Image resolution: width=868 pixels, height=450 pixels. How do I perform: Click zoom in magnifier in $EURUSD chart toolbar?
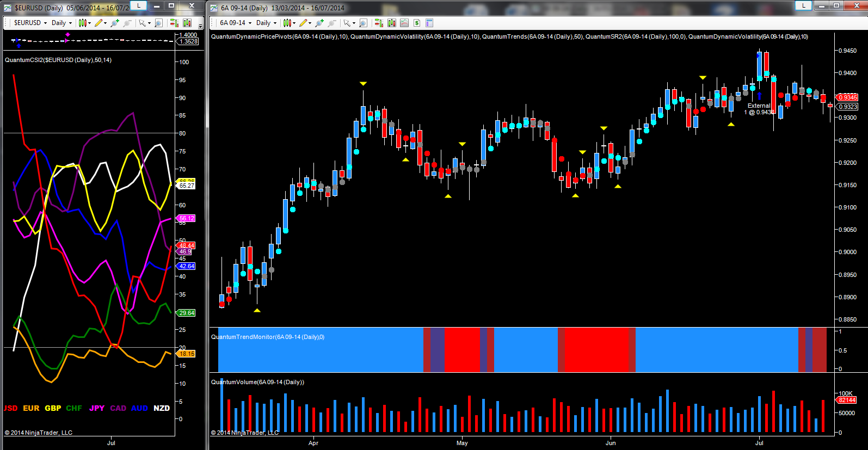click(x=115, y=23)
